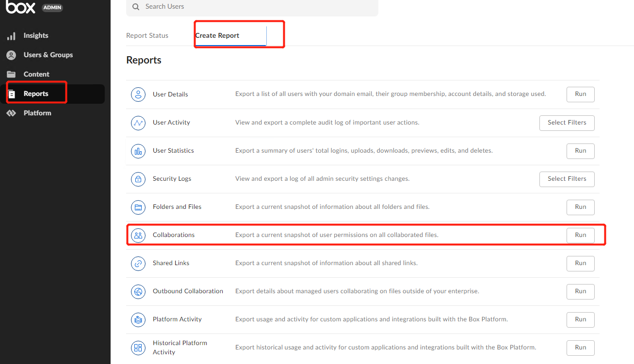Click the Folders and Files report name
This screenshot has width=634, height=364.
[177, 207]
